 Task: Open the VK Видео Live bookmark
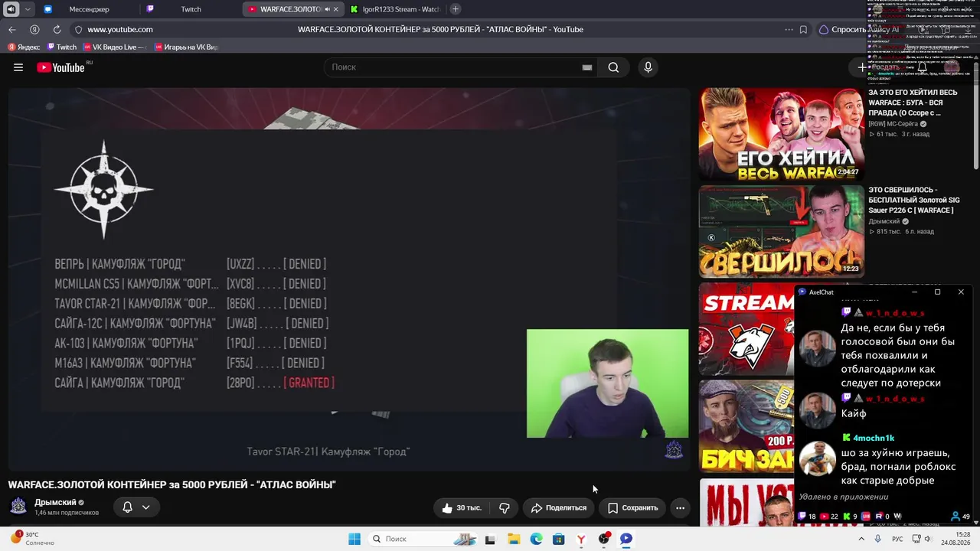(x=114, y=47)
